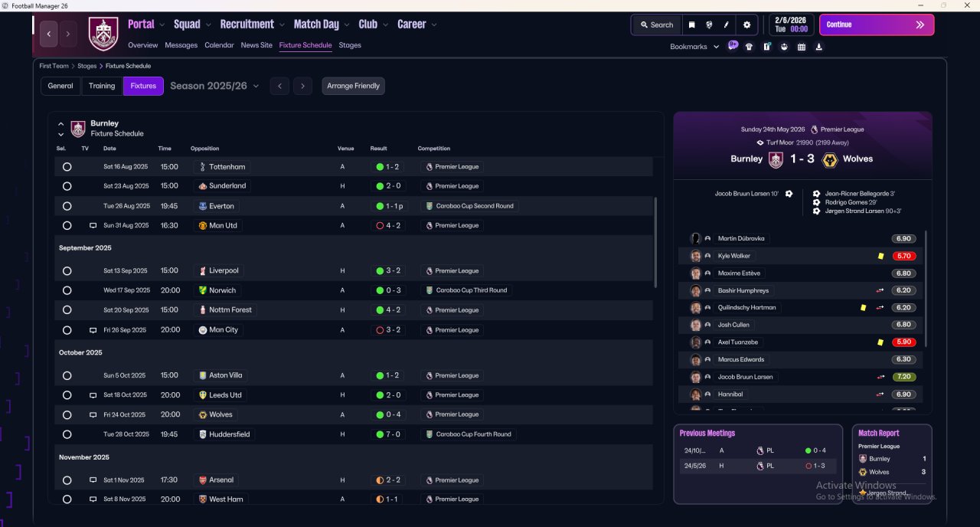Open the Overview sub-tab
The height and width of the screenshot is (527, 980).
point(143,45)
